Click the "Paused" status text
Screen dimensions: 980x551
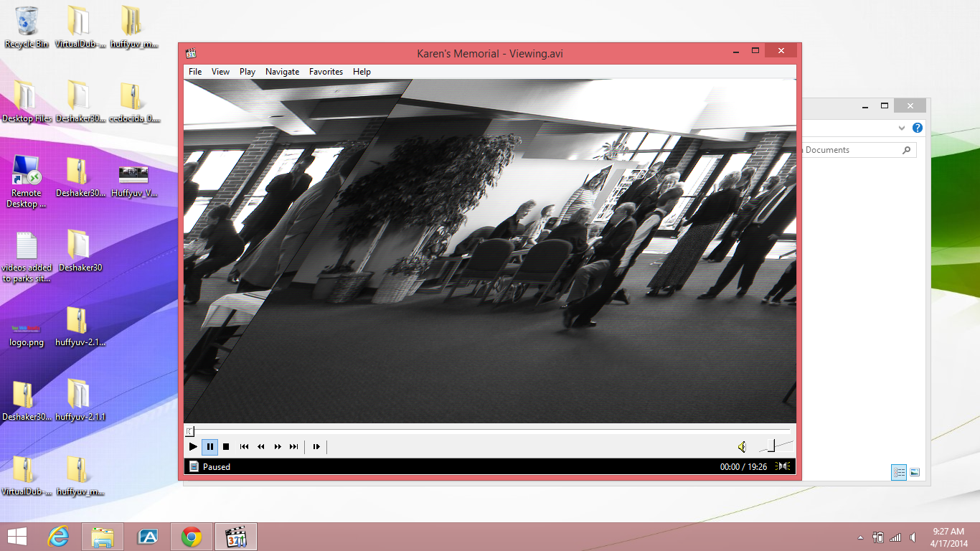point(217,467)
